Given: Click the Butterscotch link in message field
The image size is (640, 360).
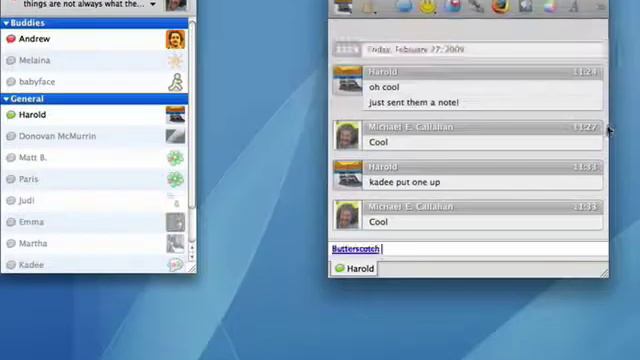Looking at the screenshot, I should point(356,249).
